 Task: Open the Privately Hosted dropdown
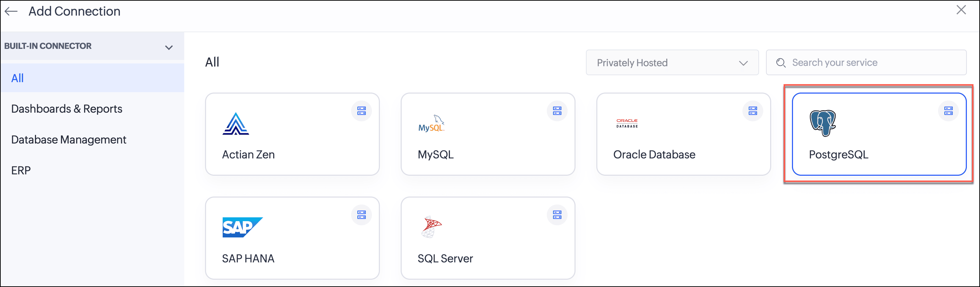[672, 62]
